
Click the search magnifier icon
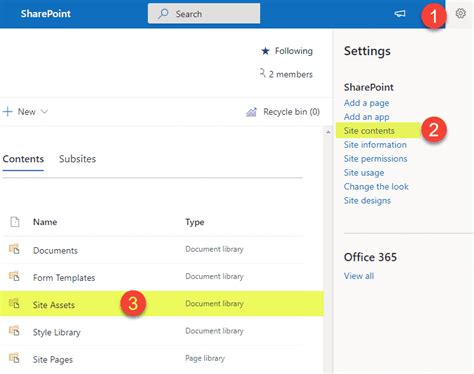163,14
